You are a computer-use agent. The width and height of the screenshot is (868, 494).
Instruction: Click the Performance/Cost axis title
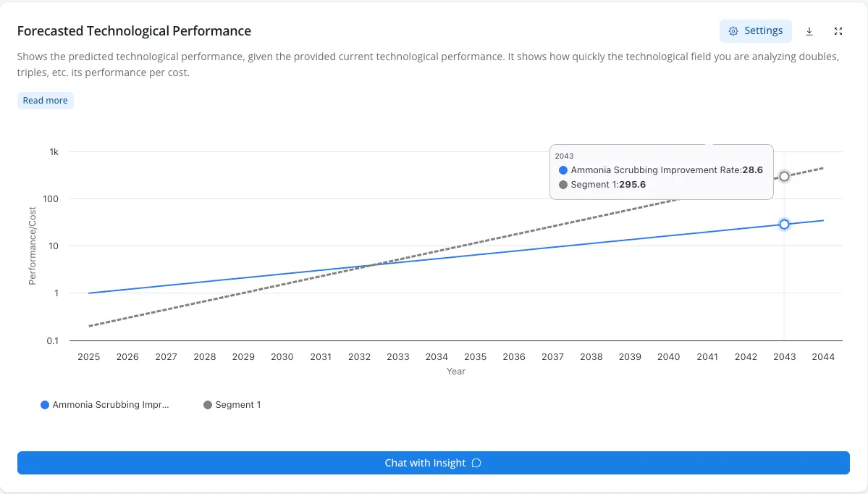coord(32,246)
